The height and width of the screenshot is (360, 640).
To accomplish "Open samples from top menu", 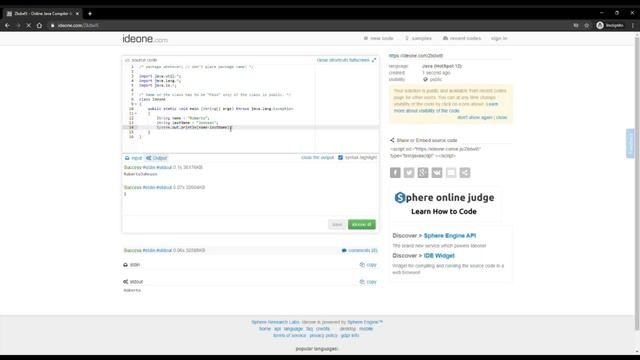I will (418, 38).
